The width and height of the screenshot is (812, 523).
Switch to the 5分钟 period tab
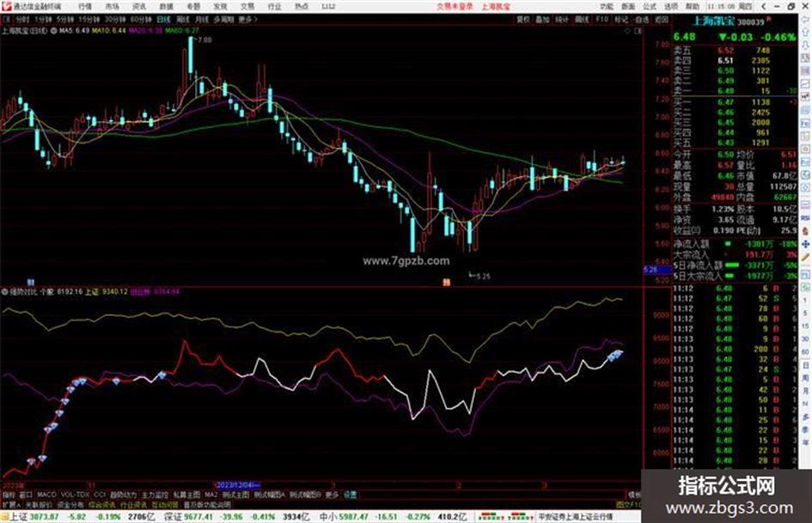(x=65, y=19)
